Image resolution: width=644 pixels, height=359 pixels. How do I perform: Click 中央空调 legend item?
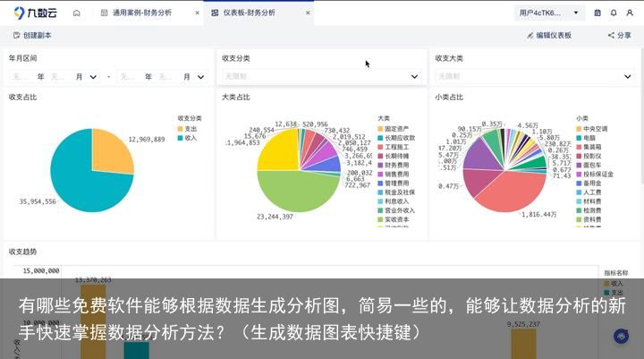pyautogui.click(x=592, y=129)
